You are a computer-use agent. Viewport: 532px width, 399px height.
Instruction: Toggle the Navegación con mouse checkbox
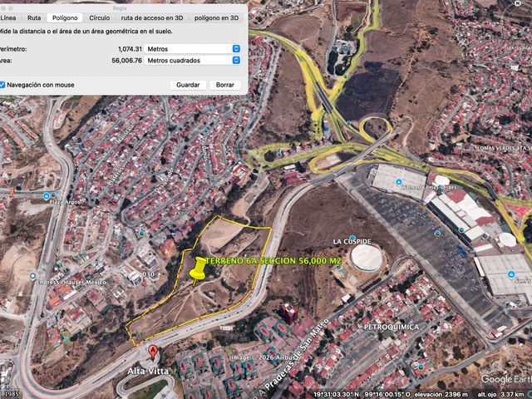(x=2, y=85)
